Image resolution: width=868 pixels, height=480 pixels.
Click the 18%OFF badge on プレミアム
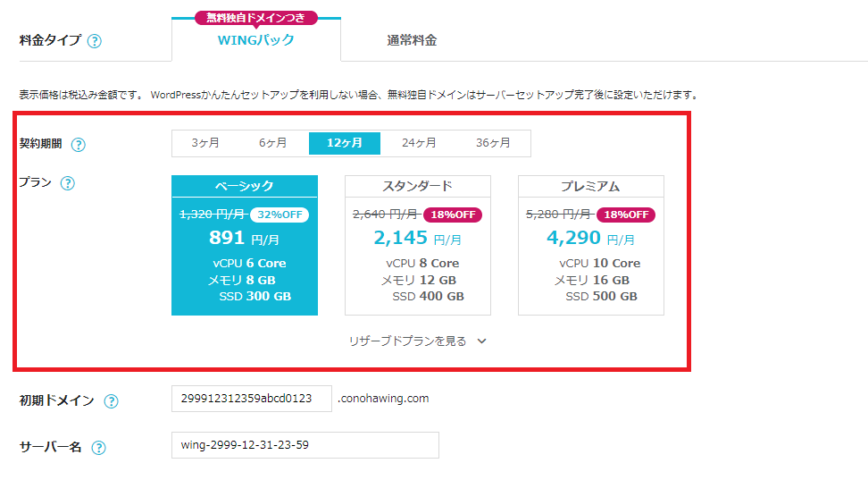tap(626, 215)
